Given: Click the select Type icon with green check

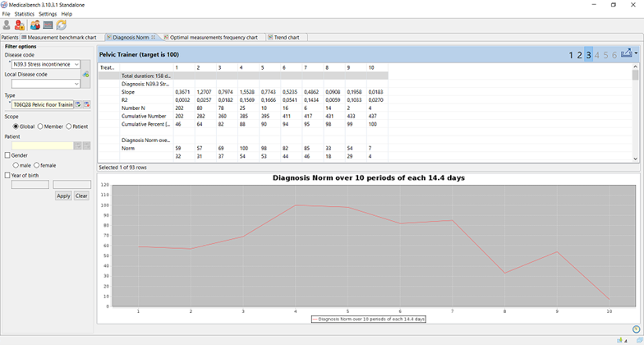Looking at the screenshot, I should pyautogui.click(x=77, y=104).
